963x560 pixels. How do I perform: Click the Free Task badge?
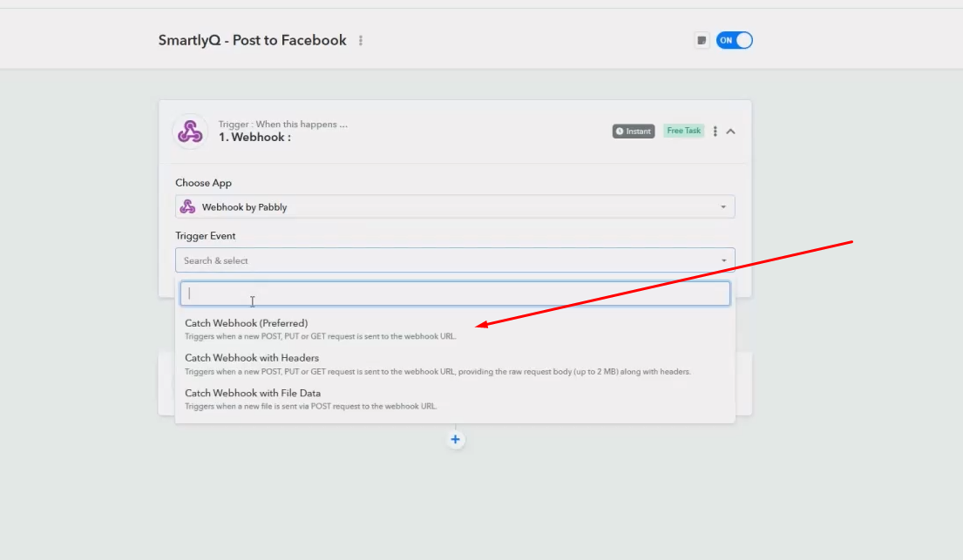pyautogui.click(x=683, y=131)
